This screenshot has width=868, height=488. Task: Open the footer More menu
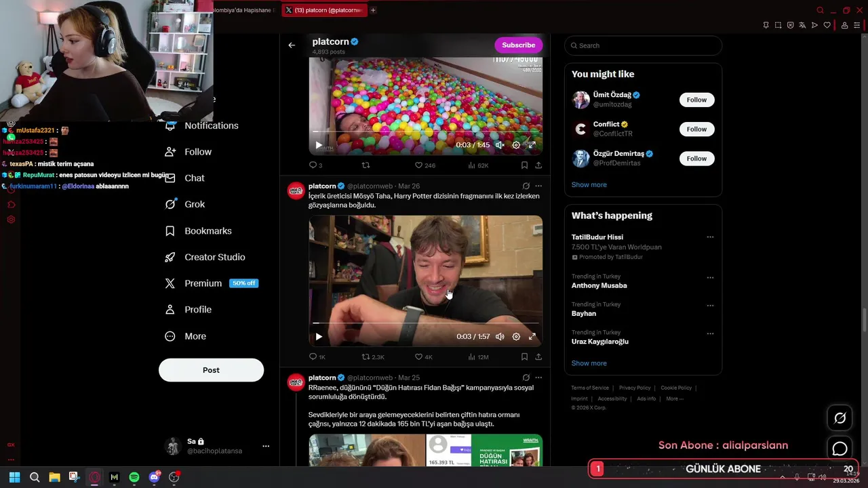point(675,399)
